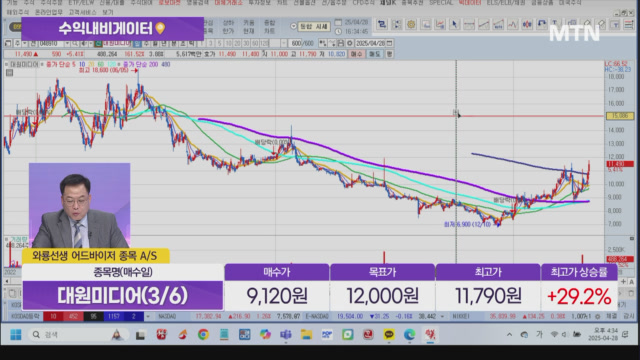Click the 600/600 bar count field
Viewport: 640px width, 360px height.
pos(302,43)
